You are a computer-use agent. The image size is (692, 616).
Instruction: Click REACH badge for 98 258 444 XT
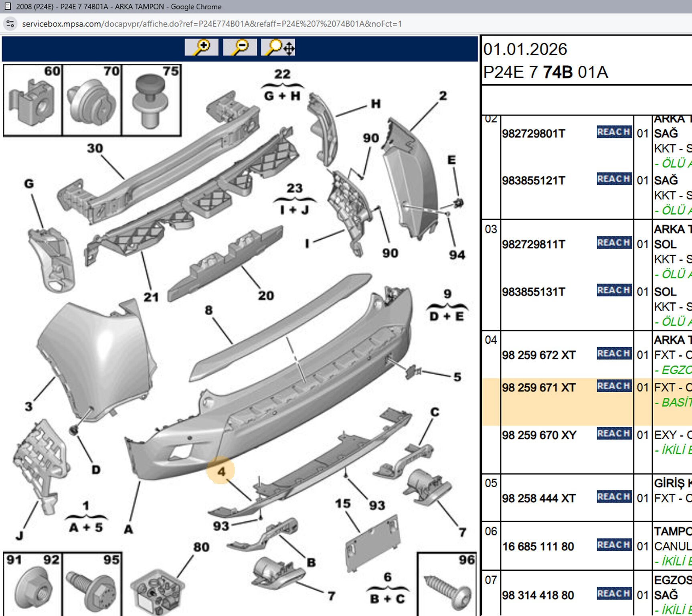(x=613, y=497)
